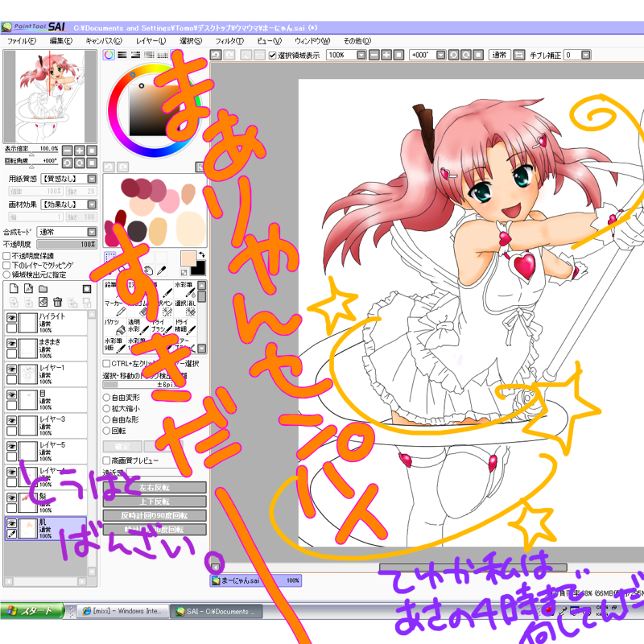Open フィルタ menu
The image size is (644, 644).
229,41
